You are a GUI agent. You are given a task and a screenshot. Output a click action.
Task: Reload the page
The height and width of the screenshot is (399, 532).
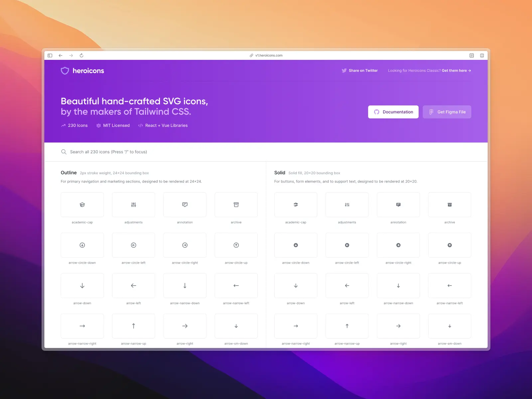pos(81,56)
